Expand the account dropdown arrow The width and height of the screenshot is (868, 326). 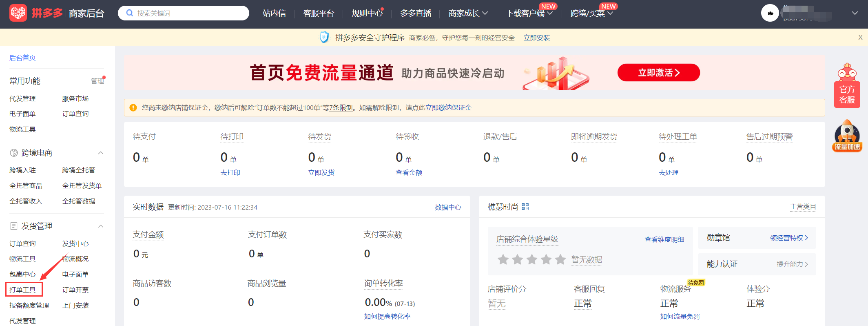(x=855, y=13)
